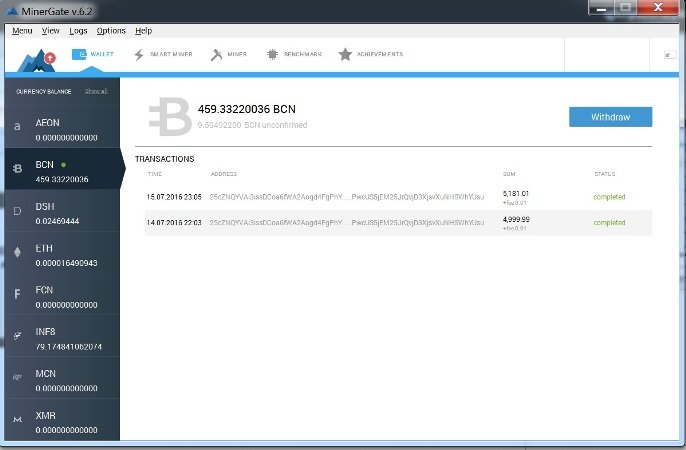
Task: Minimize the MinerGate window
Action: point(601,8)
